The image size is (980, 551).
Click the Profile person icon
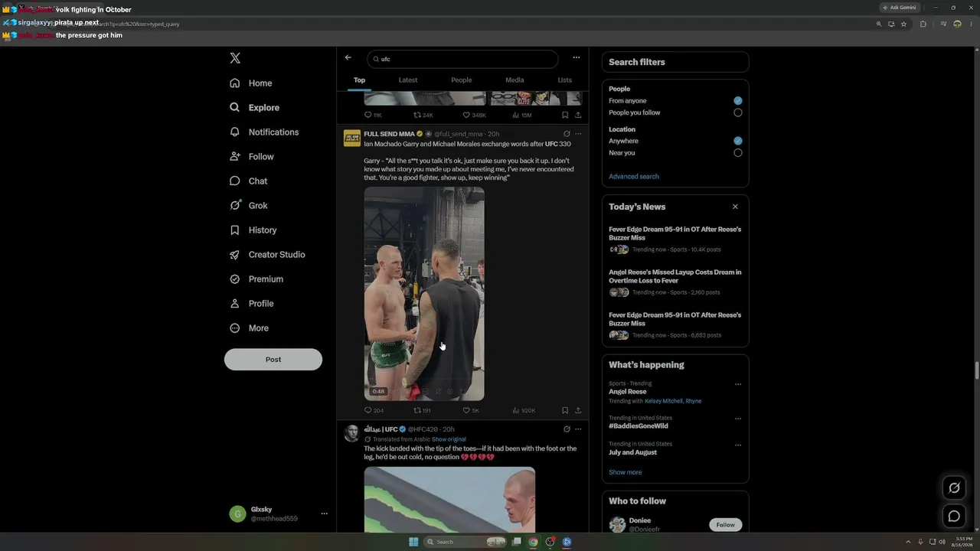coord(235,304)
